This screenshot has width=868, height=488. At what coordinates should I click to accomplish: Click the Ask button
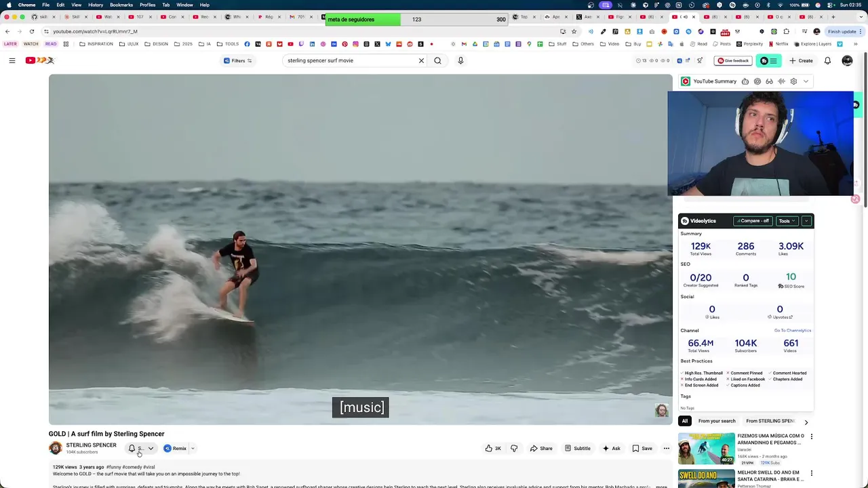611,448
